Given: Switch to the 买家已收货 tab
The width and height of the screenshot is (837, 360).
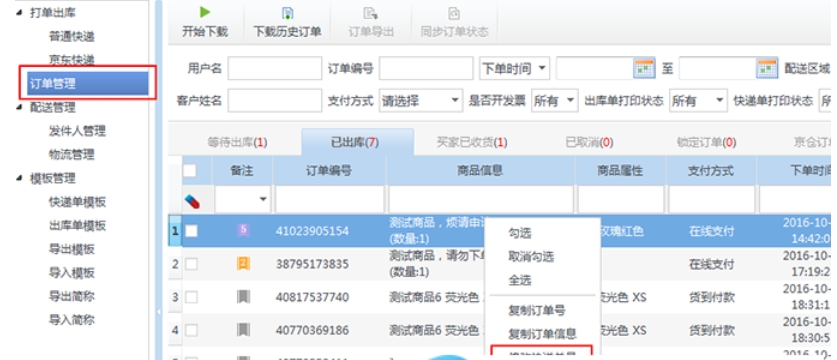Looking at the screenshot, I should pos(472,143).
